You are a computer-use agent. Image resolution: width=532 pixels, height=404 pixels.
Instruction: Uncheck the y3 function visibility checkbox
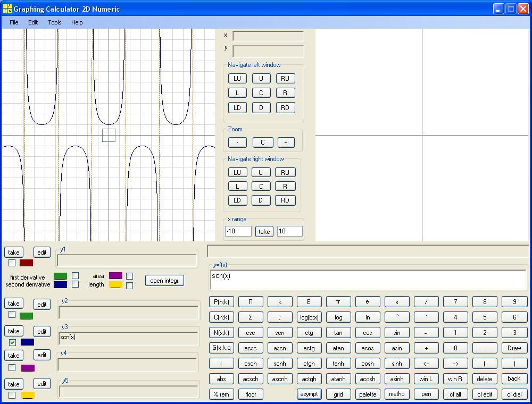(12, 342)
